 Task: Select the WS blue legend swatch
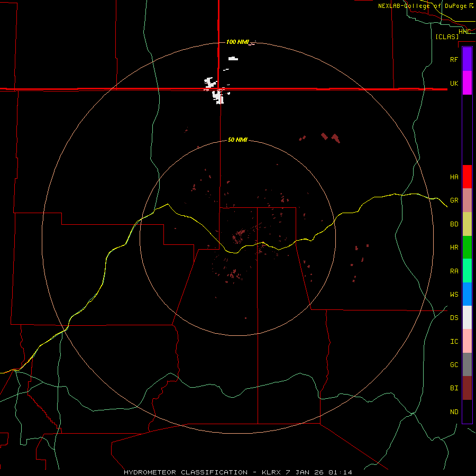coord(467,294)
